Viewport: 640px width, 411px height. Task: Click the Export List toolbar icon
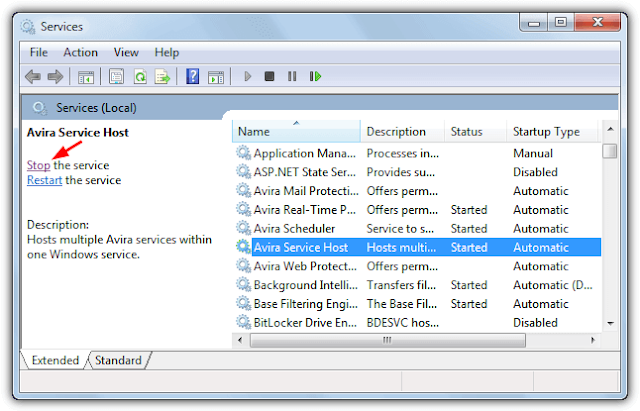click(162, 76)
